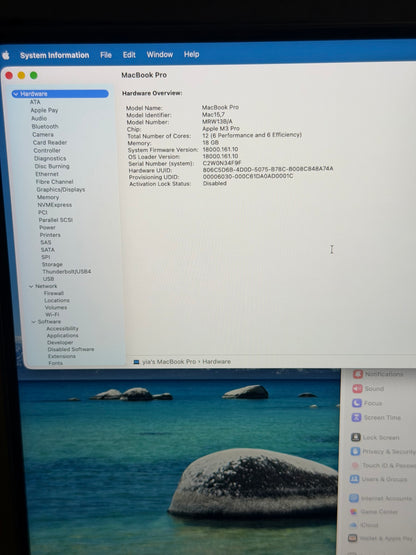Select SPI in the sidebar
Viewport: 416px width, 555px height.
46,257
